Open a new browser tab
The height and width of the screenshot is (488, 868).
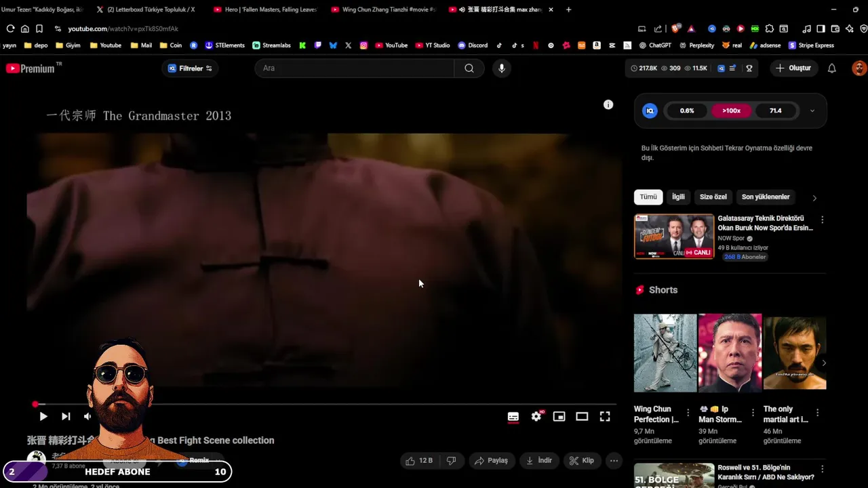[568, 9]
